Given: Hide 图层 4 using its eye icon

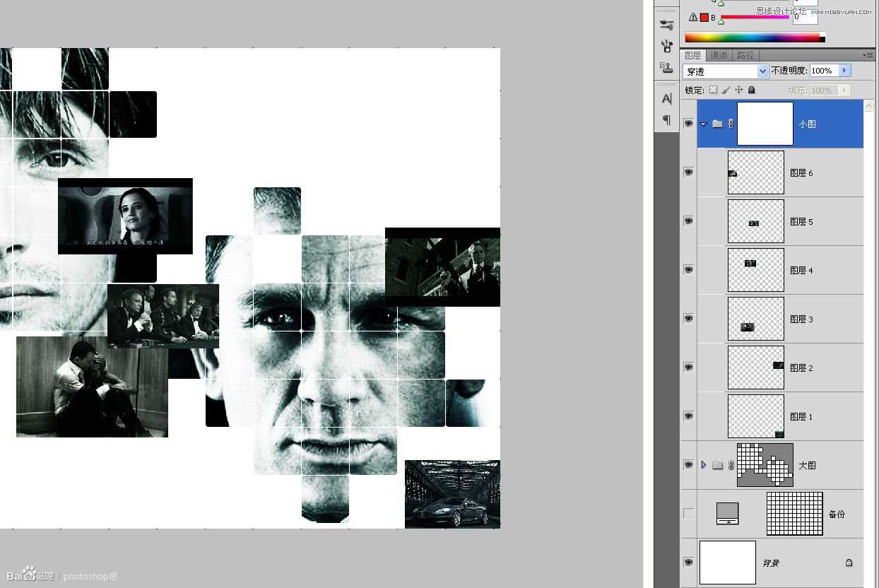Looking at the screenshot, I should pyautogui.click(x=688, y=270).
